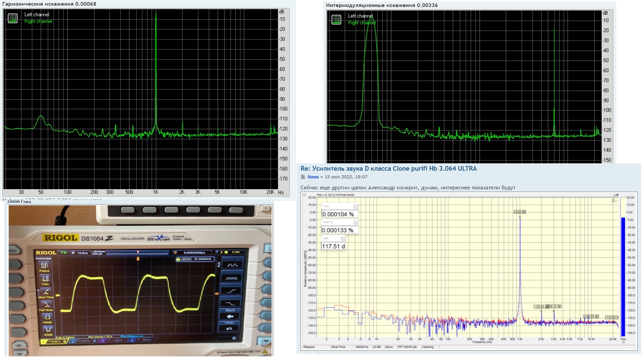Screen dimensions: 644x360
Task: Click the orange trigger level marker on the right edge
Action: click(216, 294)
